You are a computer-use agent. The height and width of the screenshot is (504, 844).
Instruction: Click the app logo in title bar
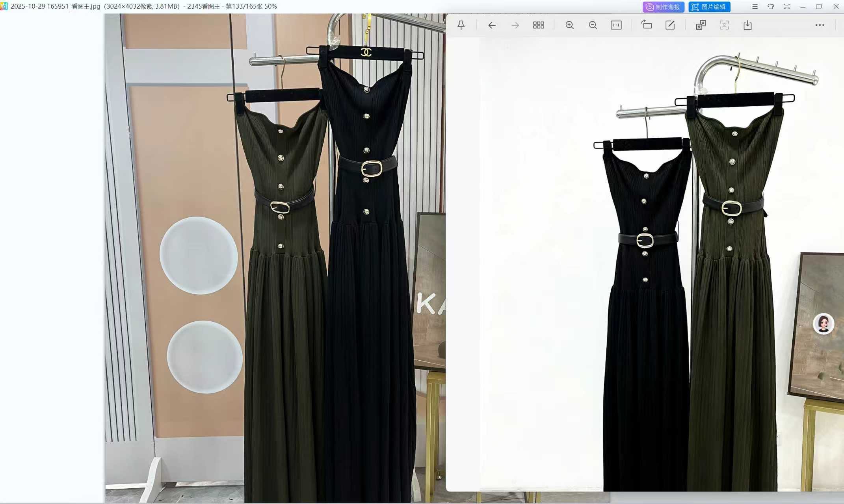pos(4,6)
